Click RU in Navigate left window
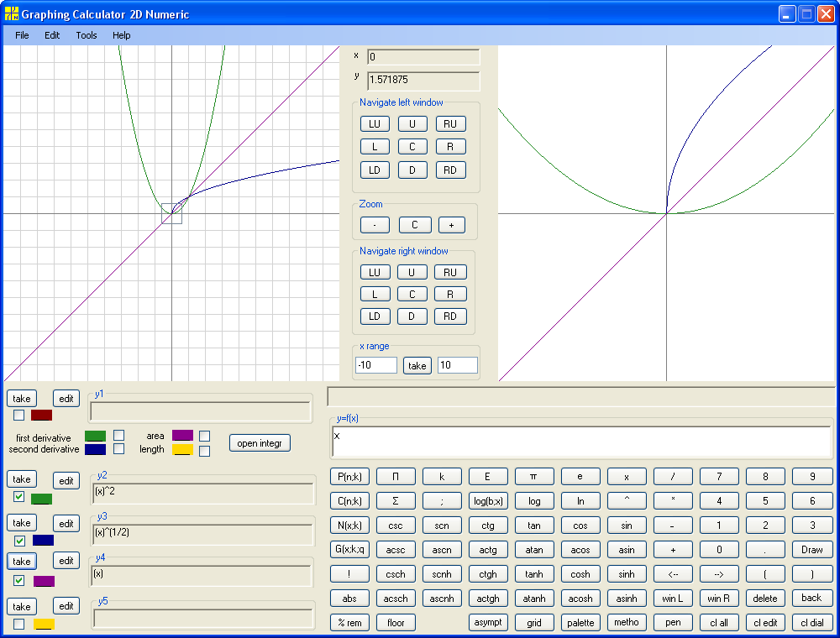Screen dimensions: 840x638 (x=450, y=124)
